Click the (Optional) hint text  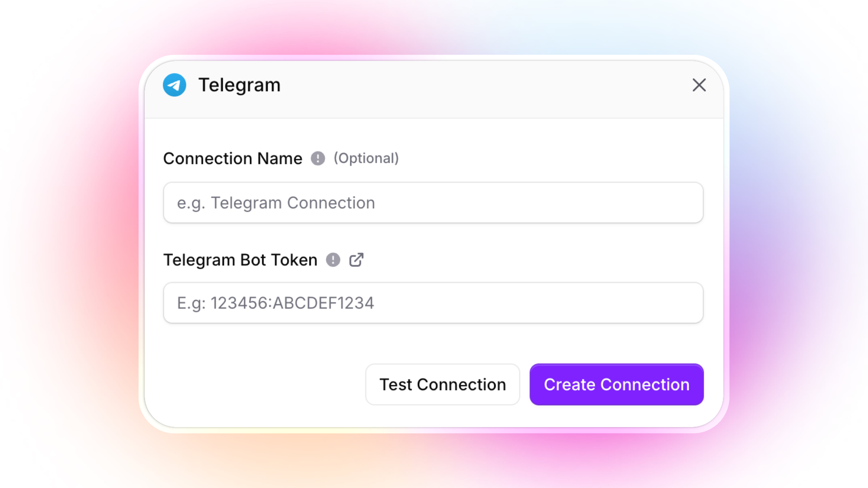pyautogui.click(x=366, y=158)
